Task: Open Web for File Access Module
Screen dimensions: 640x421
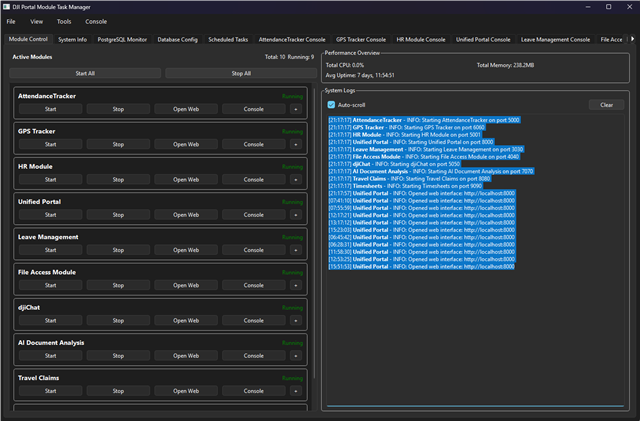Action: pos(186,285)
